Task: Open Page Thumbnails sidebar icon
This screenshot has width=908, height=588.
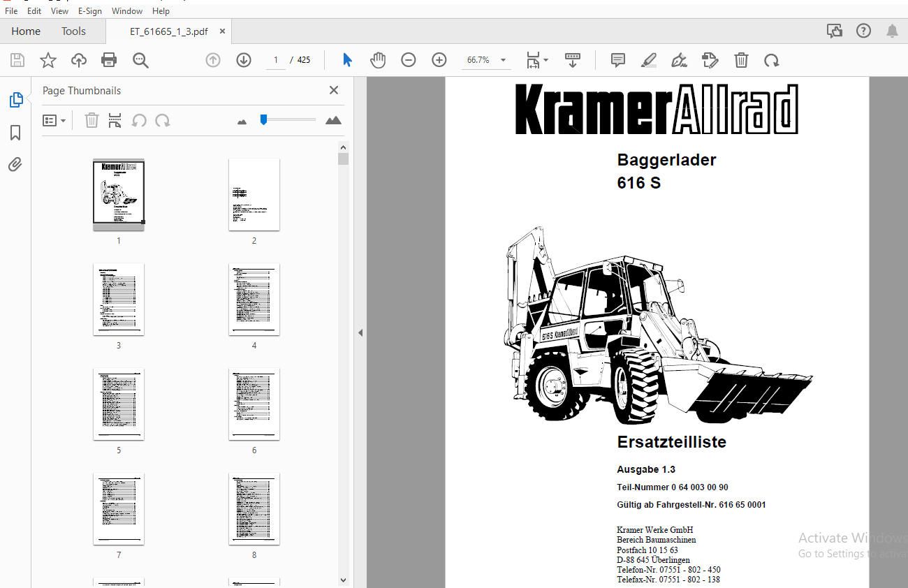Action: 15,100
